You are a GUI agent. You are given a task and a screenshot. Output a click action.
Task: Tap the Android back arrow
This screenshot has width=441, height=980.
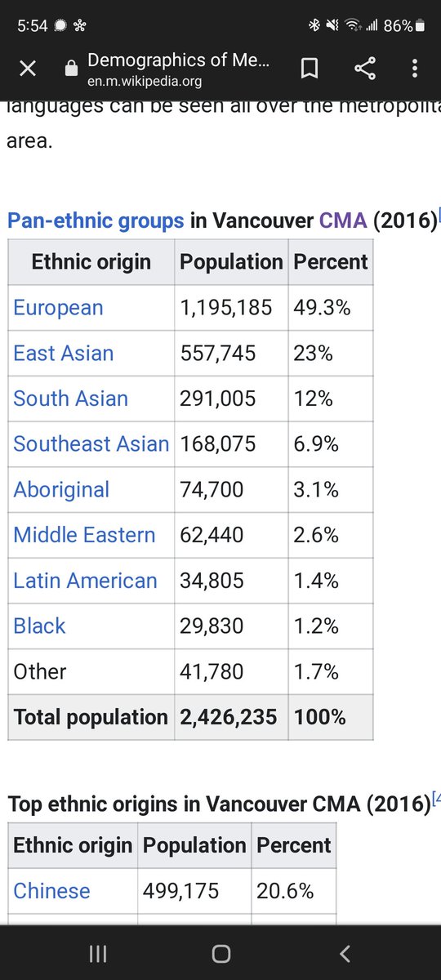click(x=345, y=953)
